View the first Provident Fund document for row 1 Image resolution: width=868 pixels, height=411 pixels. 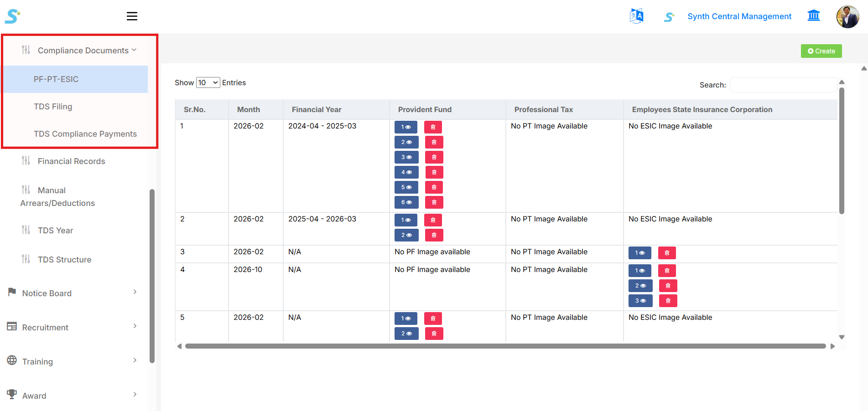pyautogui.click(x=406, y=127)
